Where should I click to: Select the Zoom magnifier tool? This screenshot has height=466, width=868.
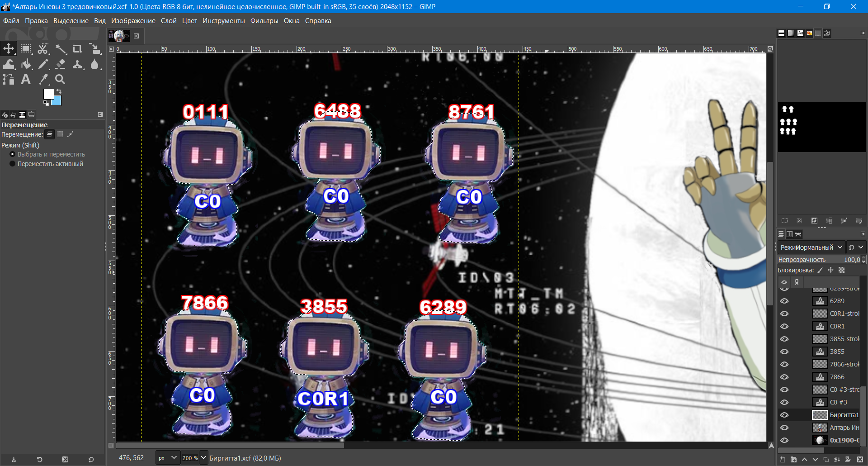coord(60,80)
